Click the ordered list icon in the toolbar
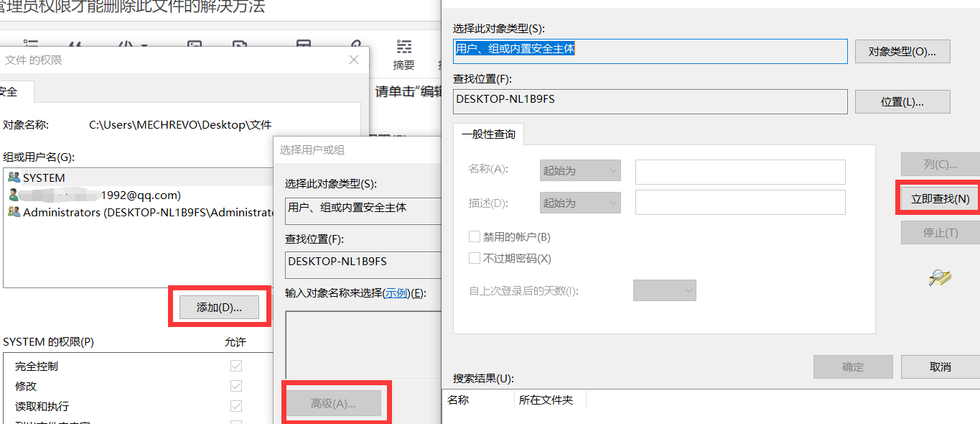980x424 pixels. 31,43
